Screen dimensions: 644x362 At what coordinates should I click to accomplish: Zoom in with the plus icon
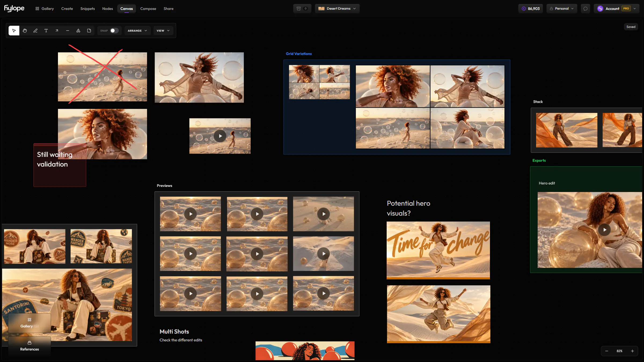point(632,351)
